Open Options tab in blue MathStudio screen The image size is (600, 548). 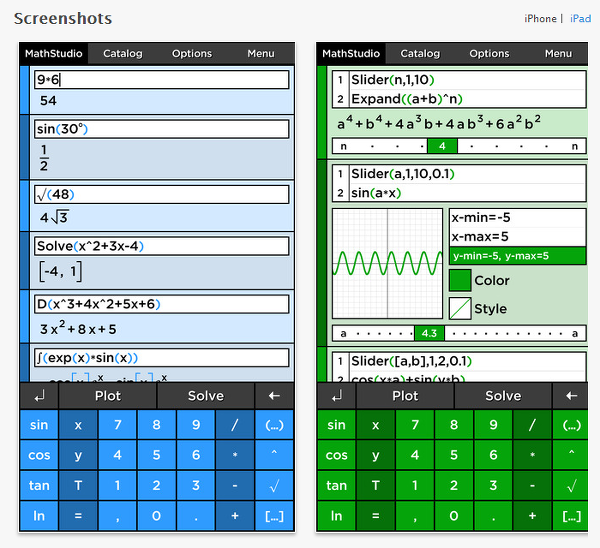pyautogui.click(x=192, y=54)
